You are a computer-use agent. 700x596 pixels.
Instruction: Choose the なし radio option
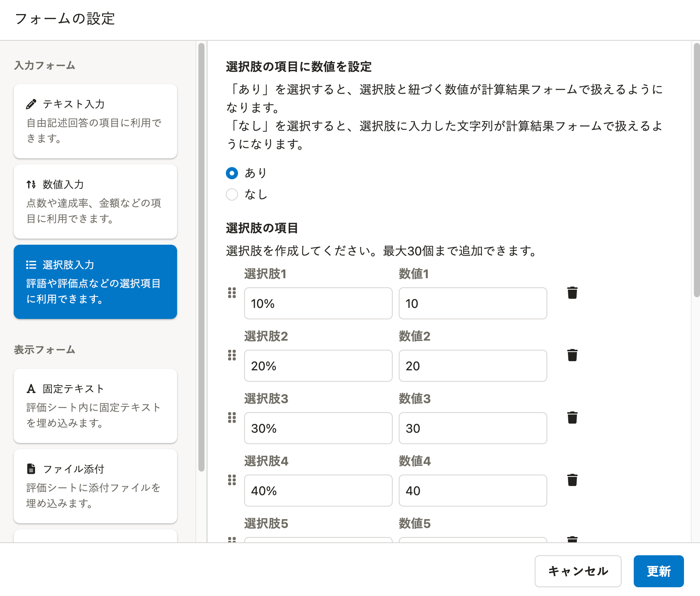pyautogui.click(x=232, y=194)
